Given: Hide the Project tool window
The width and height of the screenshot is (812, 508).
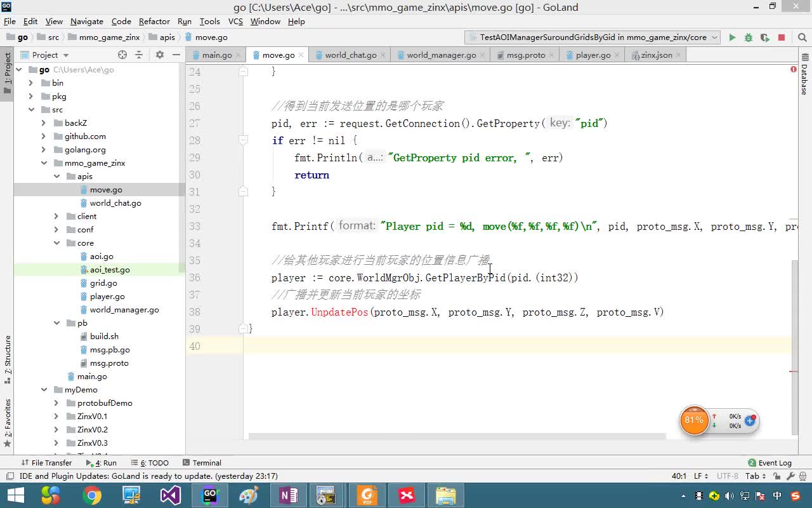Looking at the screenshot, I should coord(176,55).
